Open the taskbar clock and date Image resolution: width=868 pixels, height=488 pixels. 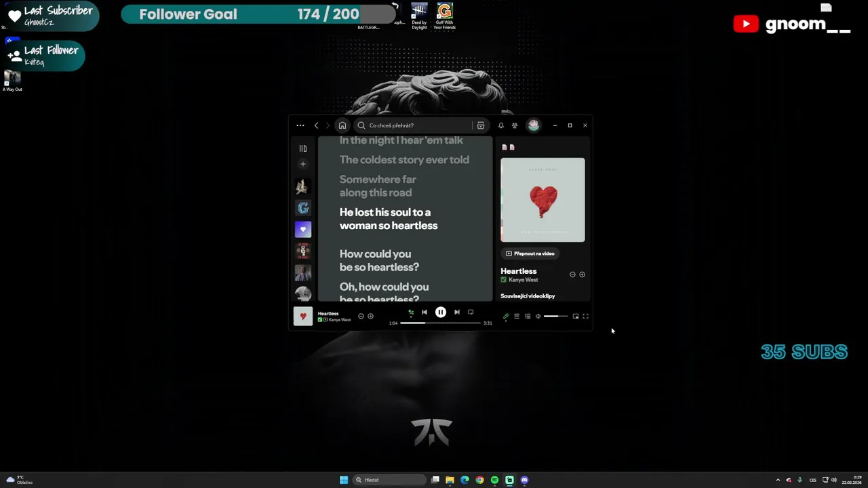point(852,480)
